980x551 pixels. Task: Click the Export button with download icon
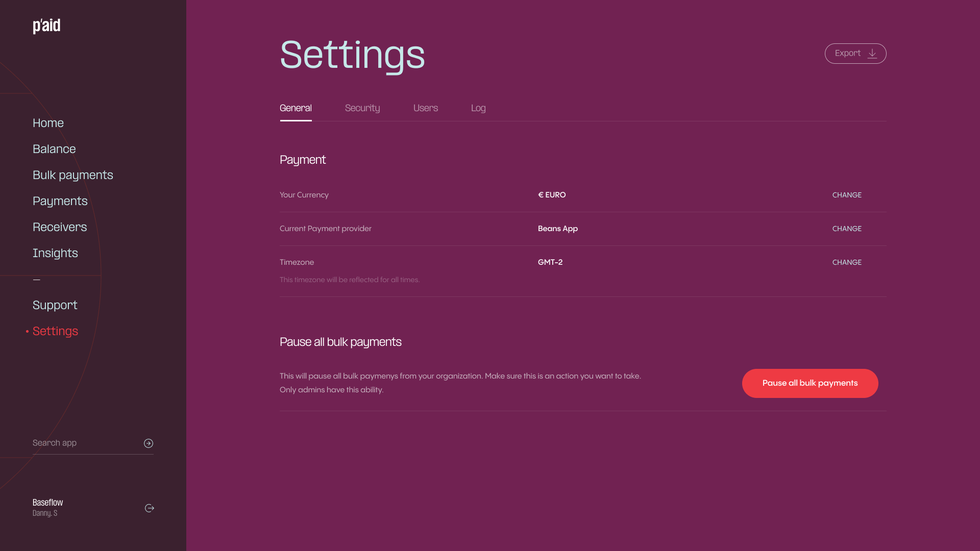(855, 54)
